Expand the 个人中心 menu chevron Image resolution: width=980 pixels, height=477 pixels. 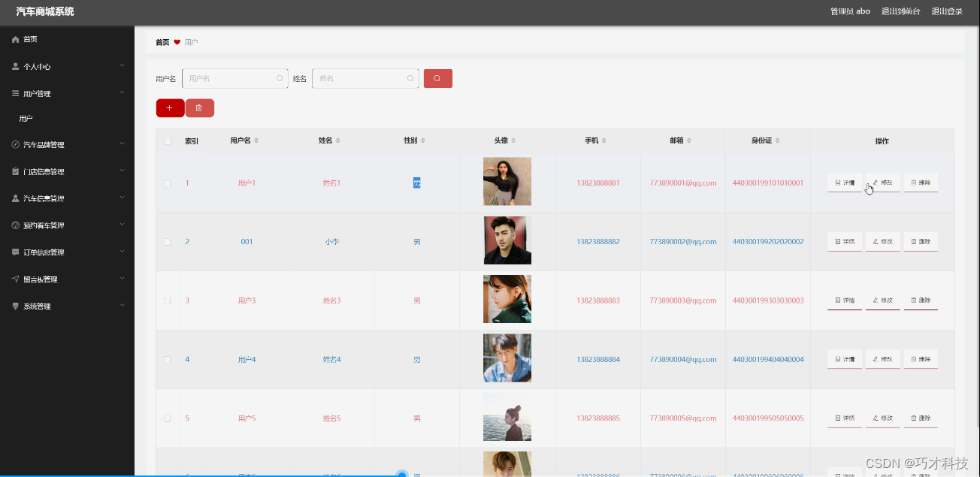(x=122, y=66)
